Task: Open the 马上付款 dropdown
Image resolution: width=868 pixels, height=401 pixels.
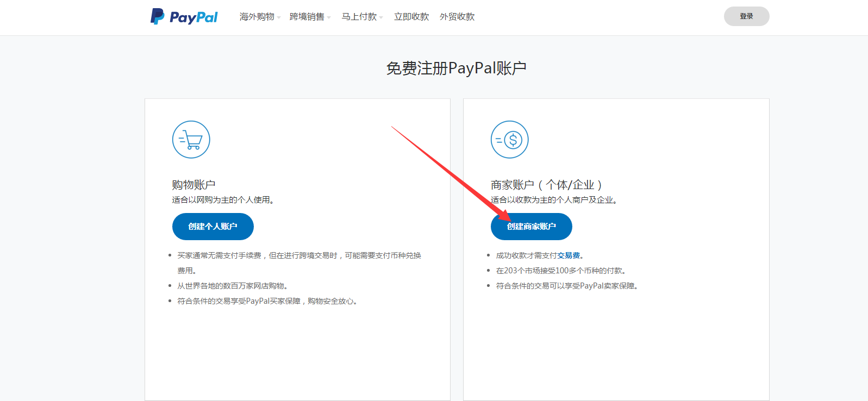Action: pyautogui.click(x=362, y=17)
